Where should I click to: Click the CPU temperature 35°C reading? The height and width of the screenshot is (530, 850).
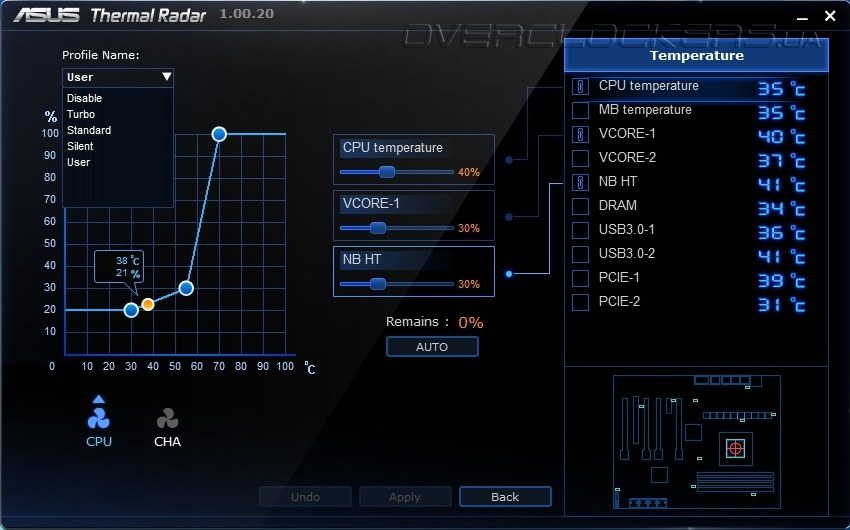point(781,89)
